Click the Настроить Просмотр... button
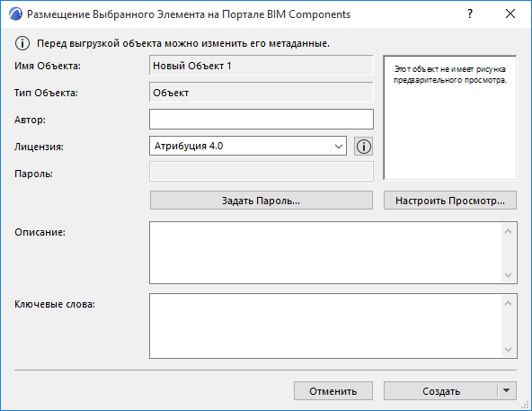532x411 pixels. click(450, 201)
